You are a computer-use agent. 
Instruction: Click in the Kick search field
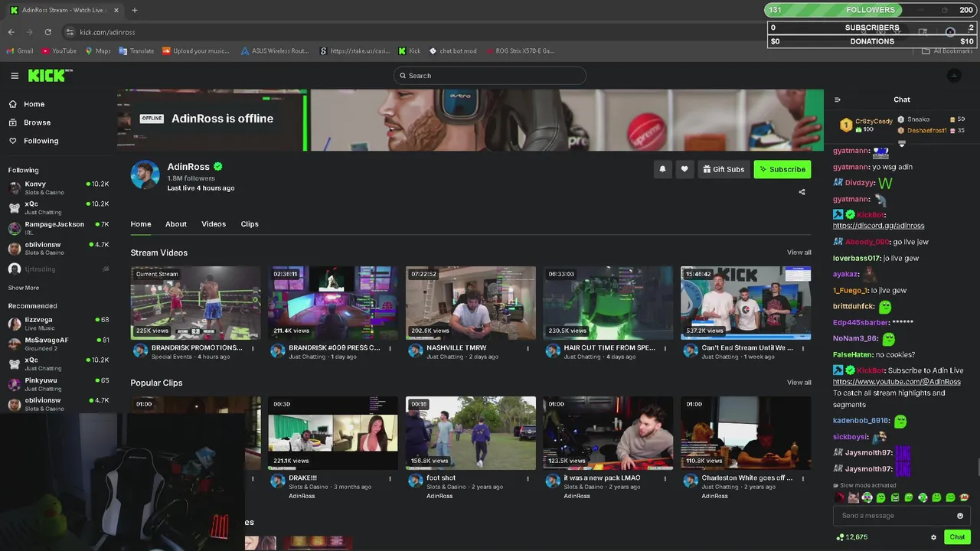(490, 76)
